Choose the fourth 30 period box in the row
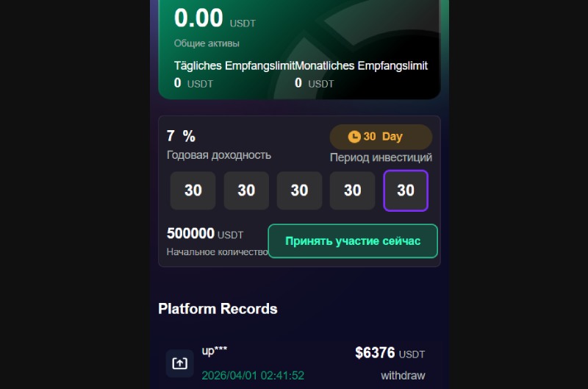588x389 pixels. pos(352,190)
